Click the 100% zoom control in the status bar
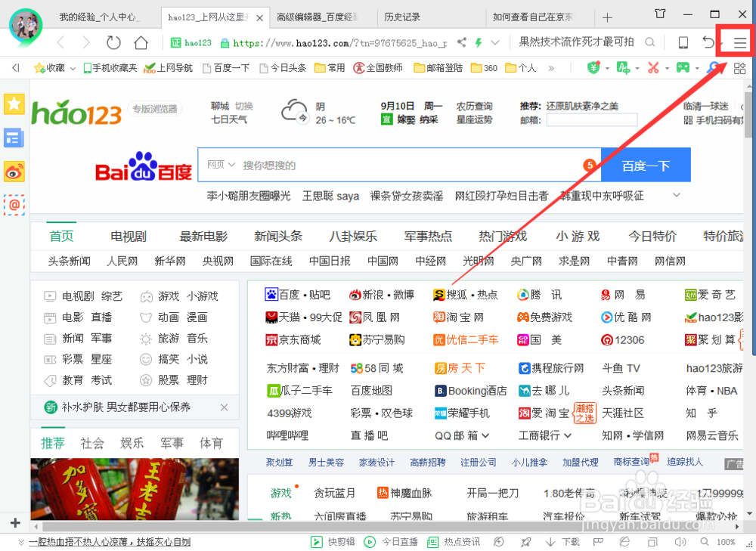Screen dimensions: 756x551 (x=726, y=542)
